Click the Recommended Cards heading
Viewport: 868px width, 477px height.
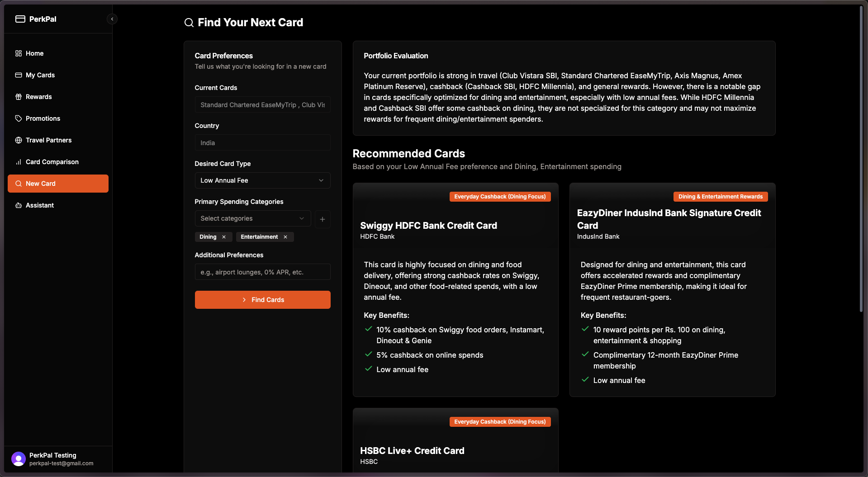pos(408,154)
